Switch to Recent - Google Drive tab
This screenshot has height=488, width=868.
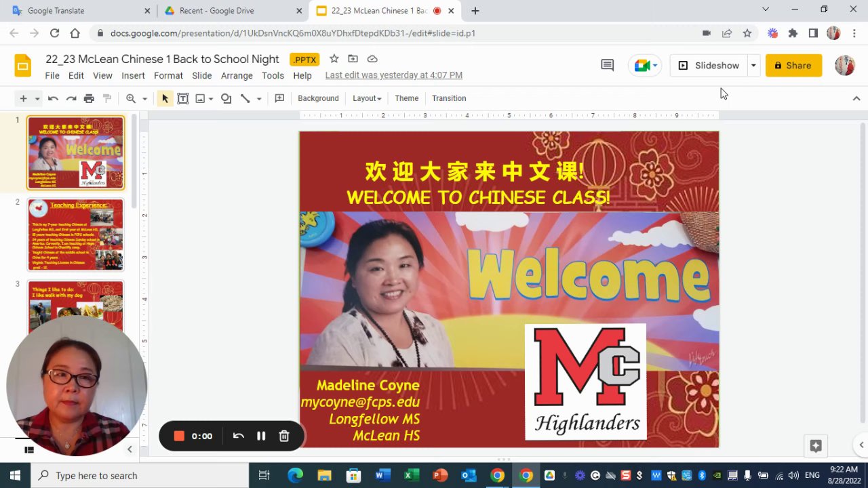click(232, 11)
